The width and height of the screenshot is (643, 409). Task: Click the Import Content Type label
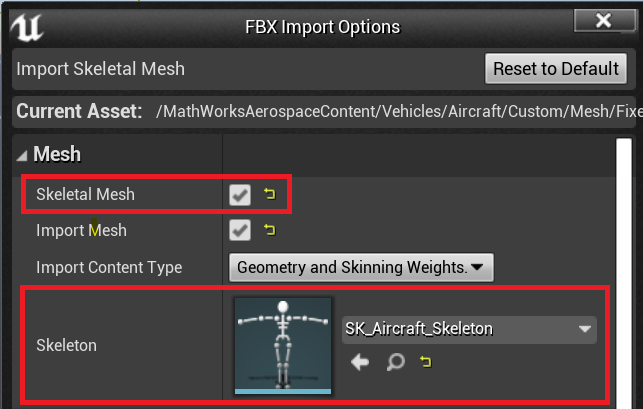pos(109,267)
